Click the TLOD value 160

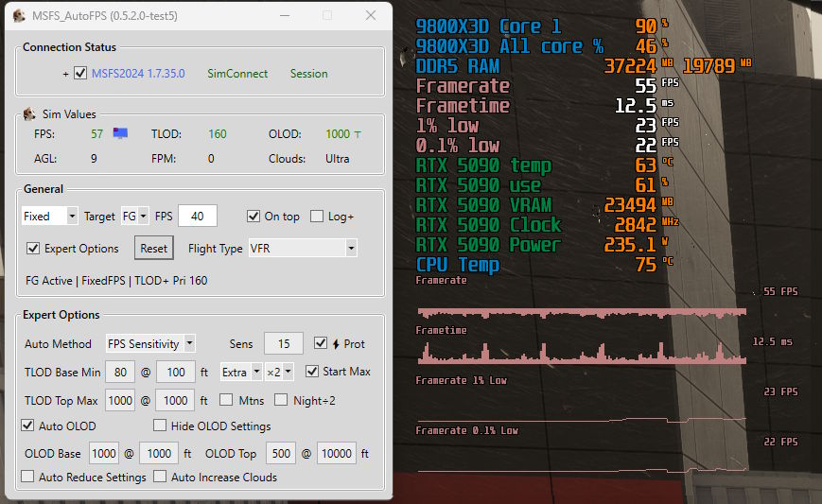(218, 134)
